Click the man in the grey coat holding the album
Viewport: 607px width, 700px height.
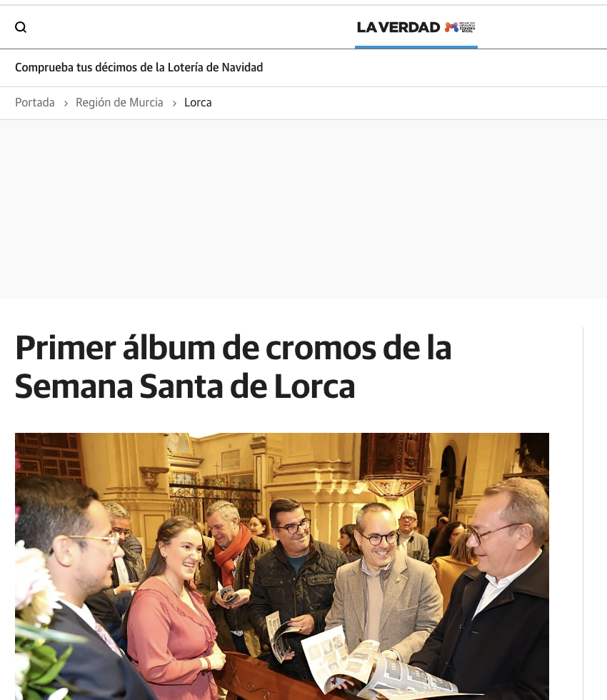[384, 580]
